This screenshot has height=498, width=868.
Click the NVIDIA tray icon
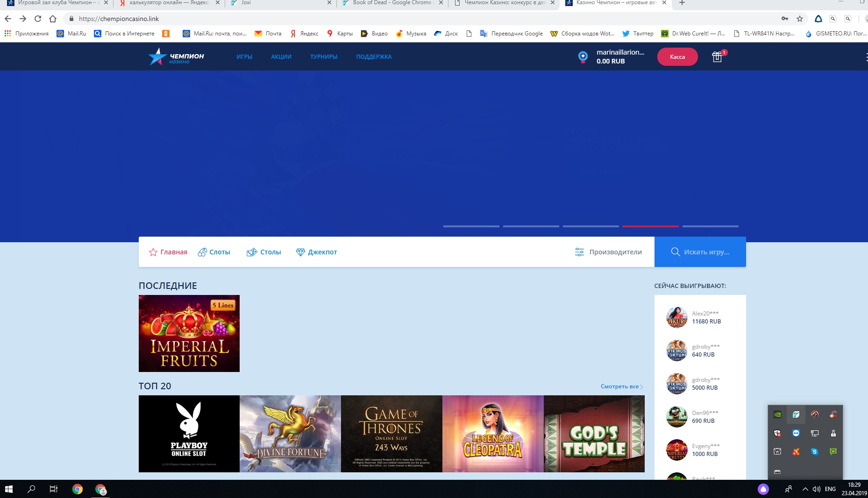click(777, 414)
